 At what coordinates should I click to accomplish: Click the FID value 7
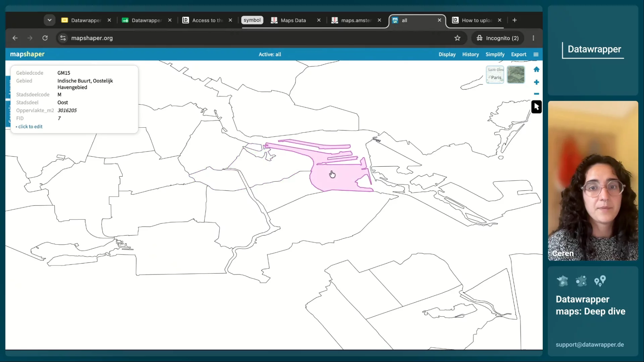[x=59, y=118]
